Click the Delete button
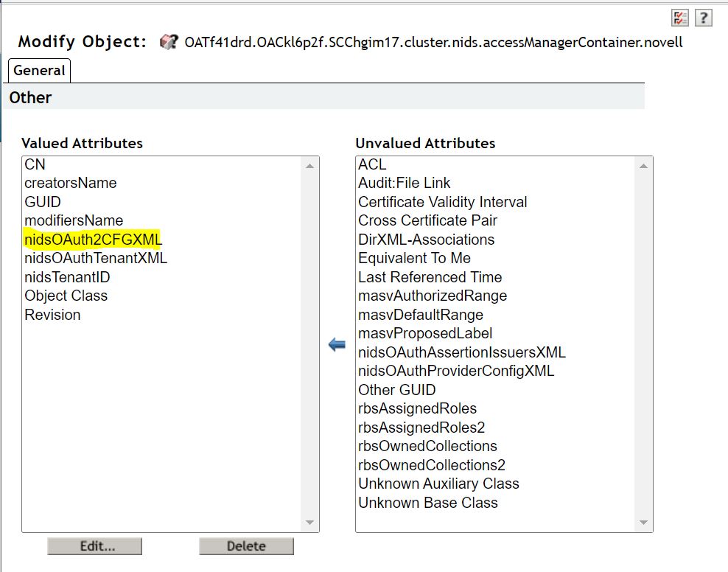This screenshot has width=728, height=572. point(245,545)
